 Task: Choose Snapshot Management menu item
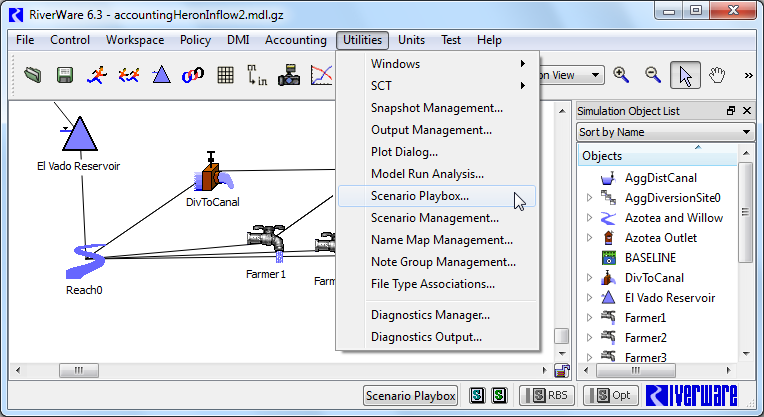click(437, 108)
